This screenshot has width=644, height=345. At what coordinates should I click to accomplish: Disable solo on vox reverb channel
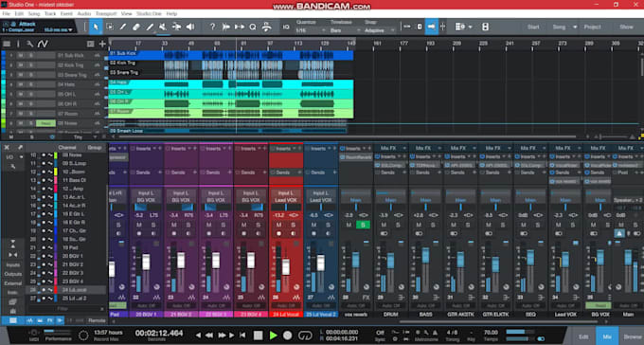pyautogui.click(x=363, y=225)
